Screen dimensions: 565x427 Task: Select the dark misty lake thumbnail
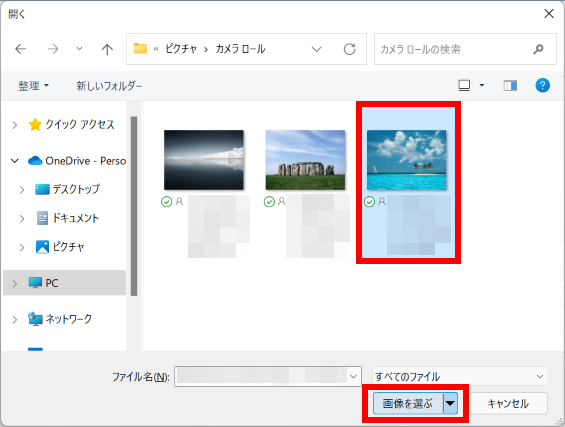204,160
